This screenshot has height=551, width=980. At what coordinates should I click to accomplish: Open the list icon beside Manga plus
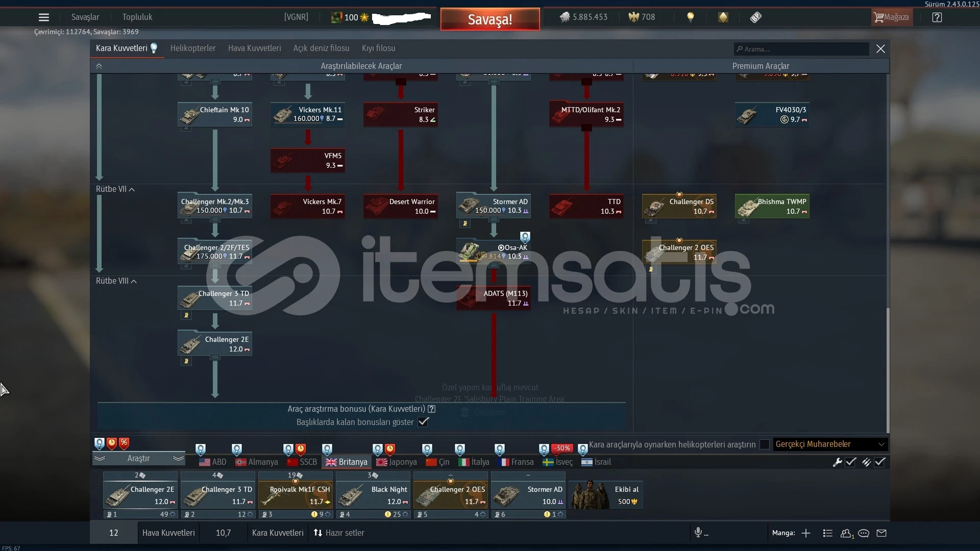pos(828,533)
